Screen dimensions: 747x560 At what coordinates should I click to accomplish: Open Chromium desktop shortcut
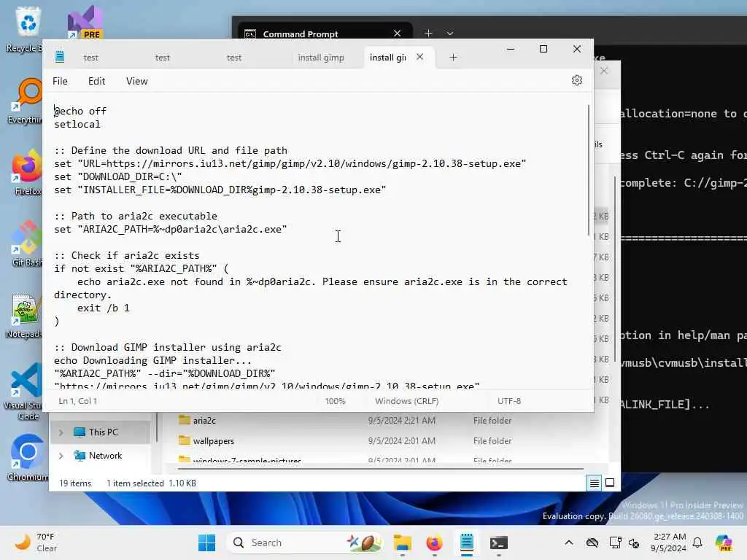coord(26,458)
